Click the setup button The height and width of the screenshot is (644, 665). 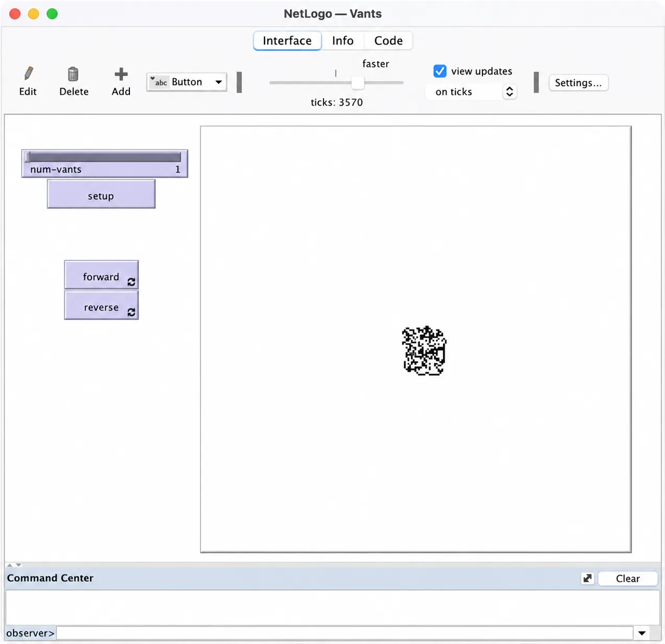coord(101,194)
